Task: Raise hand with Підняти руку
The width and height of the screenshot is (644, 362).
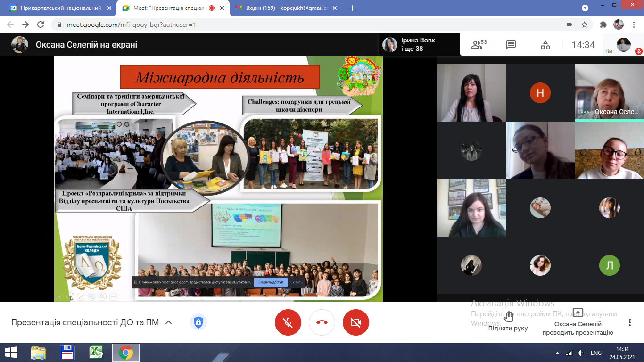Action: [508, 321]
